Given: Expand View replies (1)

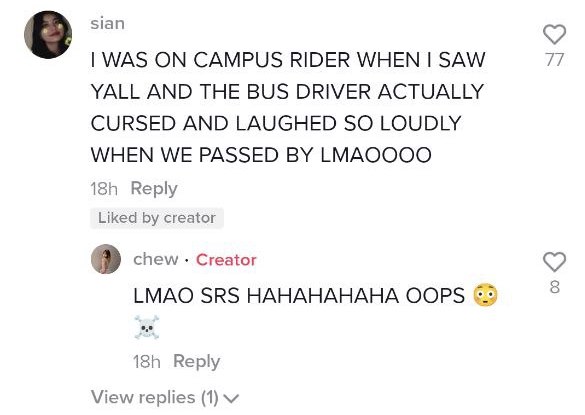Looking at the screenshot, I should [165, 397].
